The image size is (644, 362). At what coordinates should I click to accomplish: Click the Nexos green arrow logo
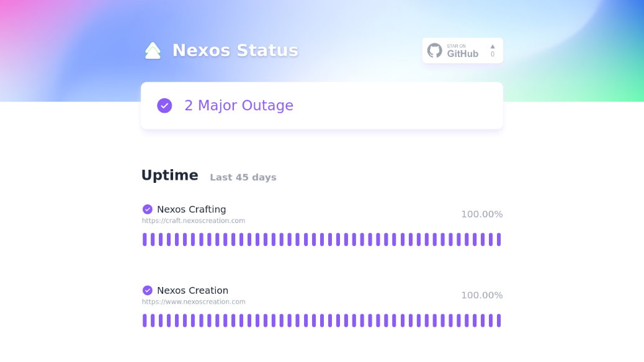pos(153,50)
